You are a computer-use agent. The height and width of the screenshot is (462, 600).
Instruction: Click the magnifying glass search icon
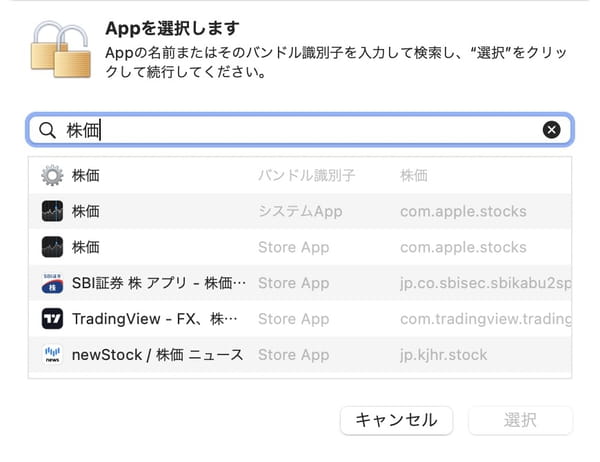(47, 130)
